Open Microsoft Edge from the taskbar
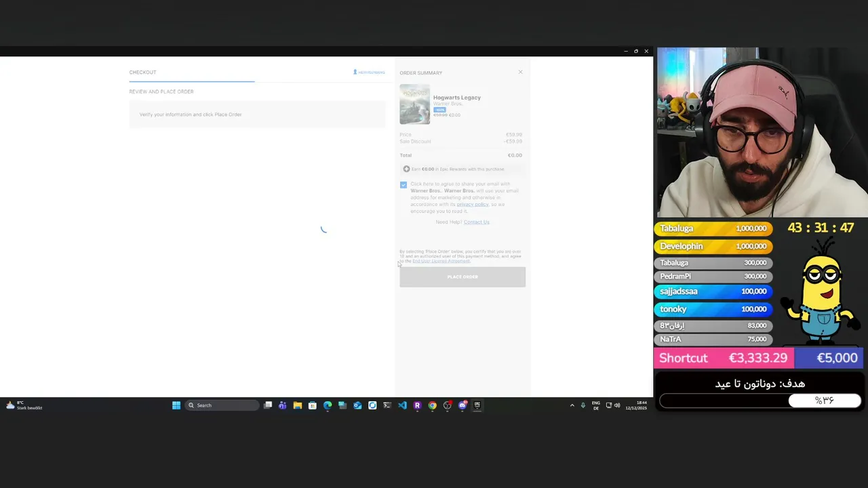This screenshot has height=488, width=868. coord(328,405)
